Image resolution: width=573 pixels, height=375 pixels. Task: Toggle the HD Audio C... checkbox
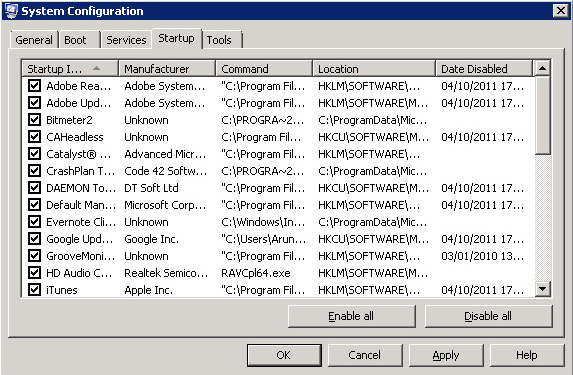(34, 273)
